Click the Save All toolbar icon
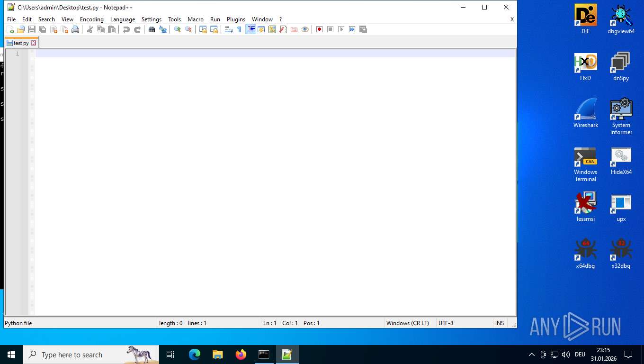This screenshot has width=644, height=364. click(43, 29)
